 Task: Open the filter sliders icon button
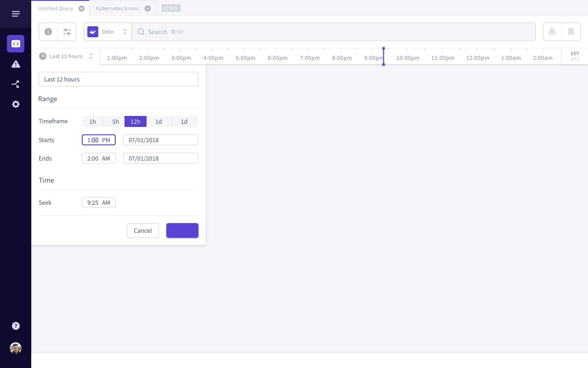click(67, 32)
